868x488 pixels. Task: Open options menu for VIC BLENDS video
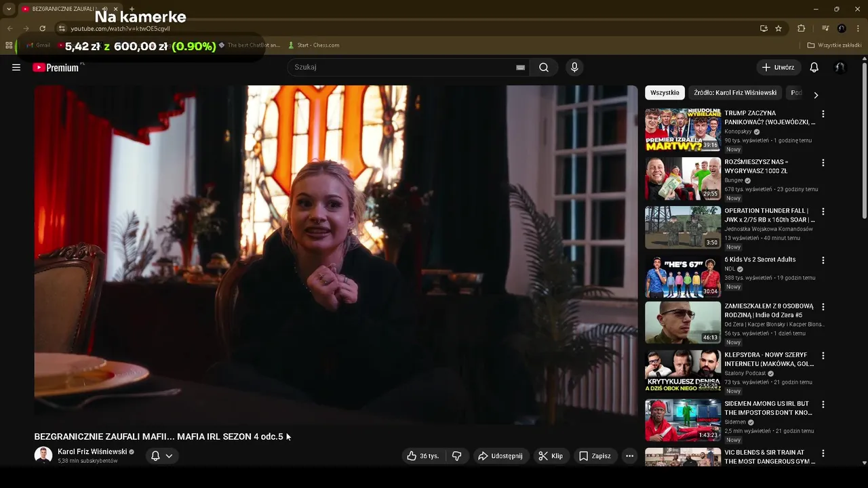(x=823, y=453)
